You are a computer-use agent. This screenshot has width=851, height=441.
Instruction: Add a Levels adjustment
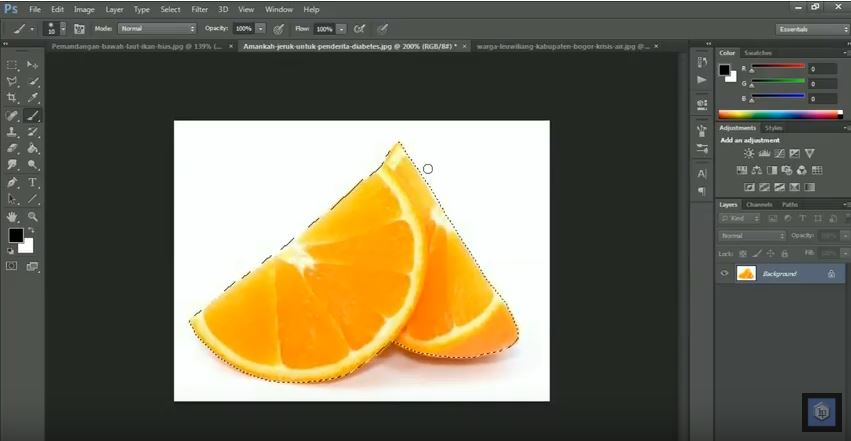pyautogui.click(x=764, y=154)
